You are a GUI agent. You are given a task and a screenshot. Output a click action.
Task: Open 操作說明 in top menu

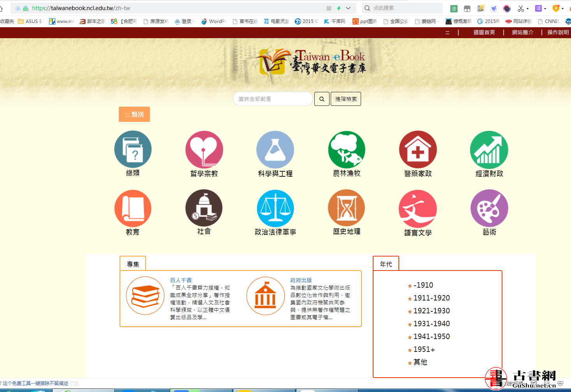tap(558, 32)
